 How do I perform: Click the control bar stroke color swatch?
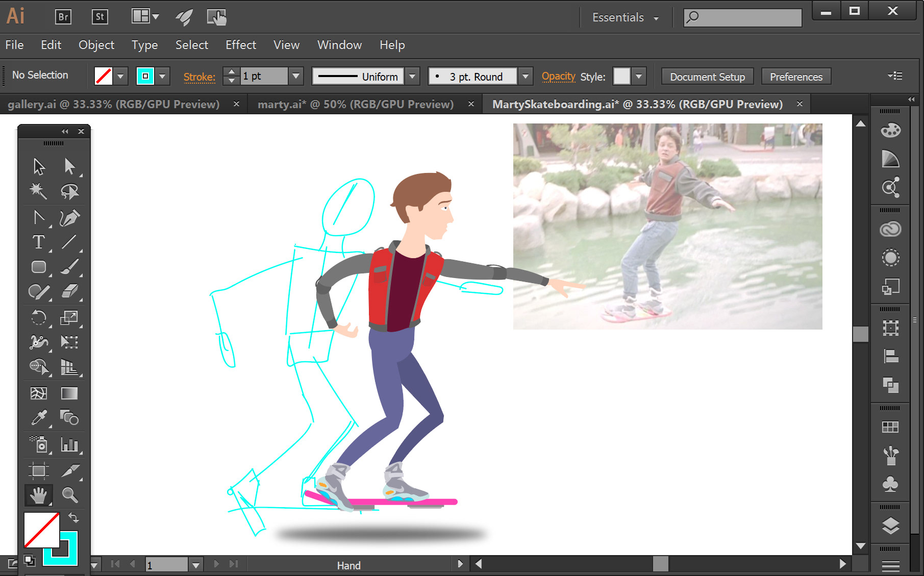click(145, 77)
